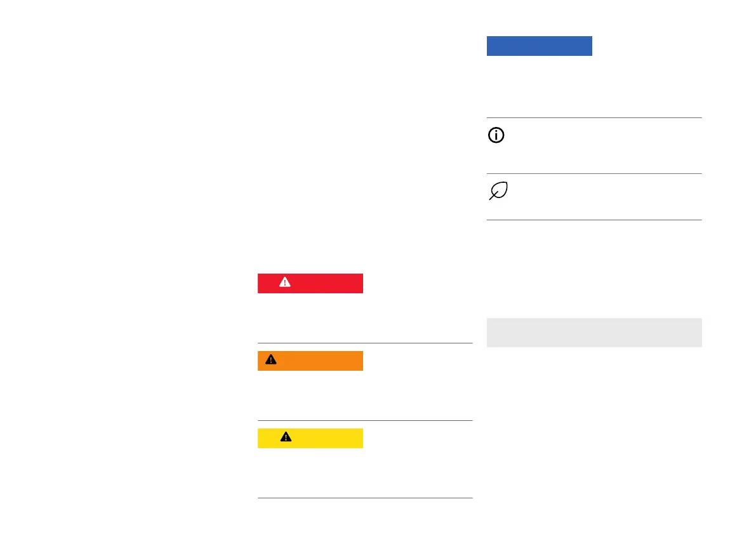The image size is (756, 558).
Task: Click the divider line between info and leaf icons
Action: point(594,173)
